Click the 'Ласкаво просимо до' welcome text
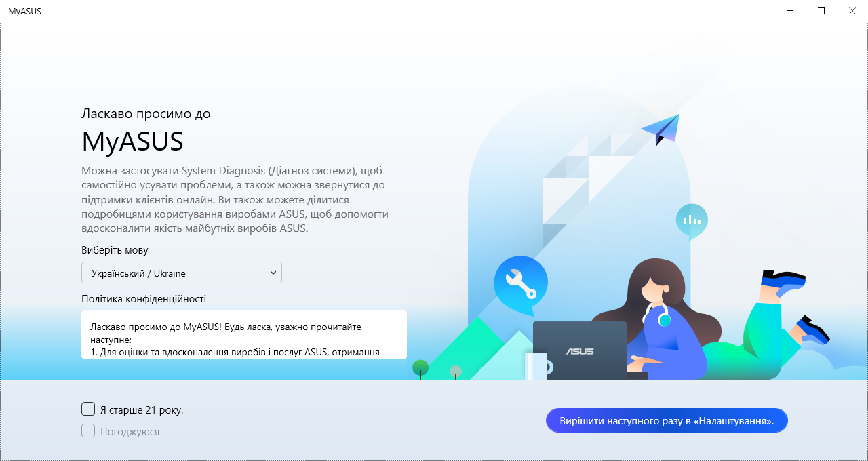The image size is (868, 461). (x=146, y=113)
